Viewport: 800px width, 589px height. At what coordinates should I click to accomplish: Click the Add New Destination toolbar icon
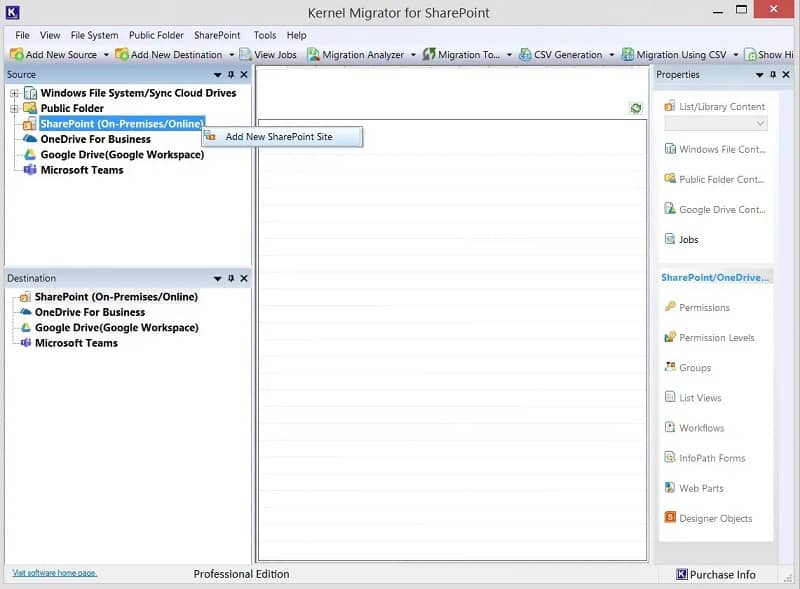(122, 54)
